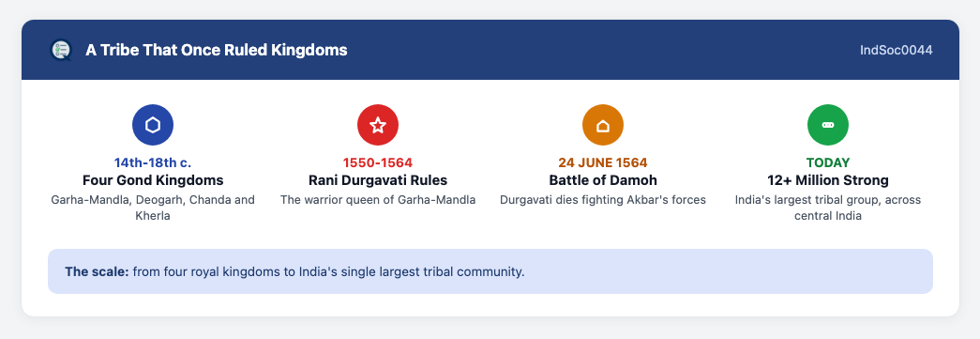Click the '24 JUNE 1564' date label
This screenshot has height=339, width=980.
click(x=602, y=162)
